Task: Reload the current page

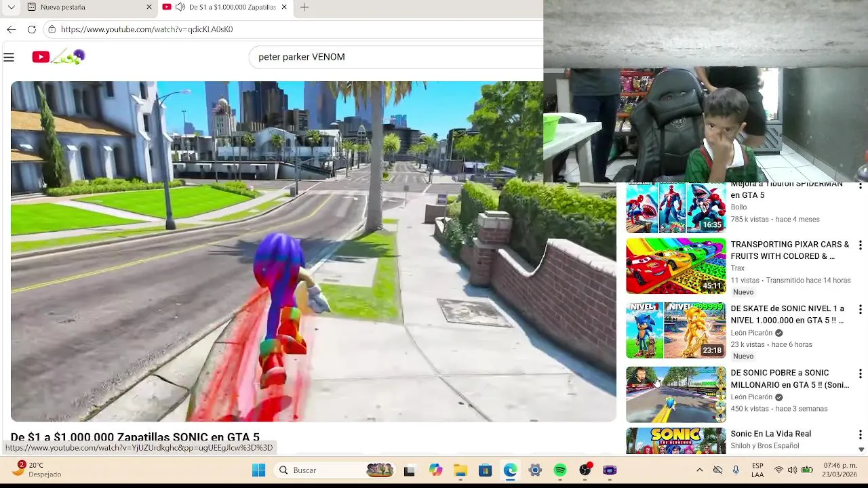Action: coord(31,29)
